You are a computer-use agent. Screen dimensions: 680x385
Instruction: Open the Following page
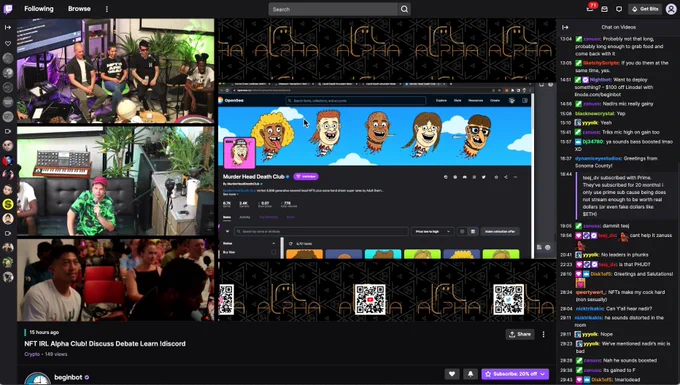click(x=39, y=9)
